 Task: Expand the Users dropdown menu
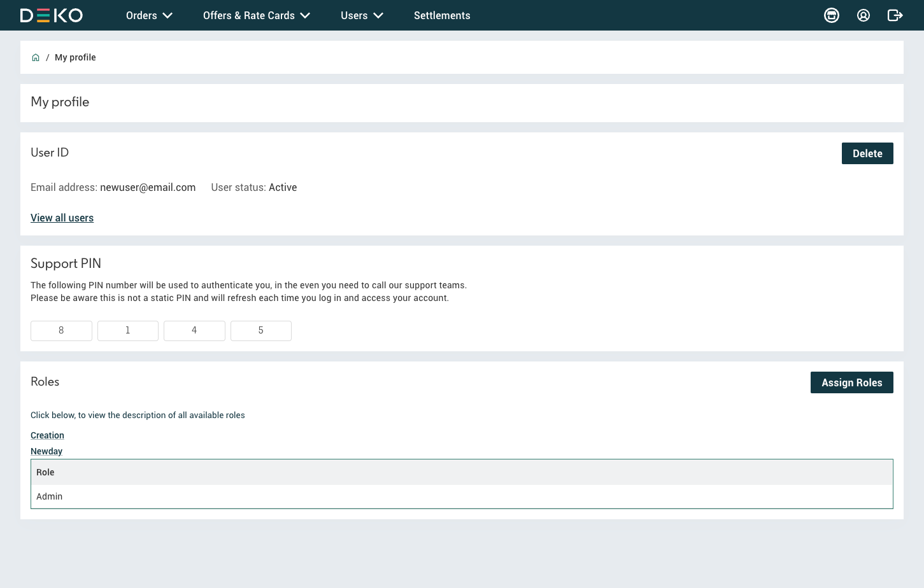(x=362, y=15)
